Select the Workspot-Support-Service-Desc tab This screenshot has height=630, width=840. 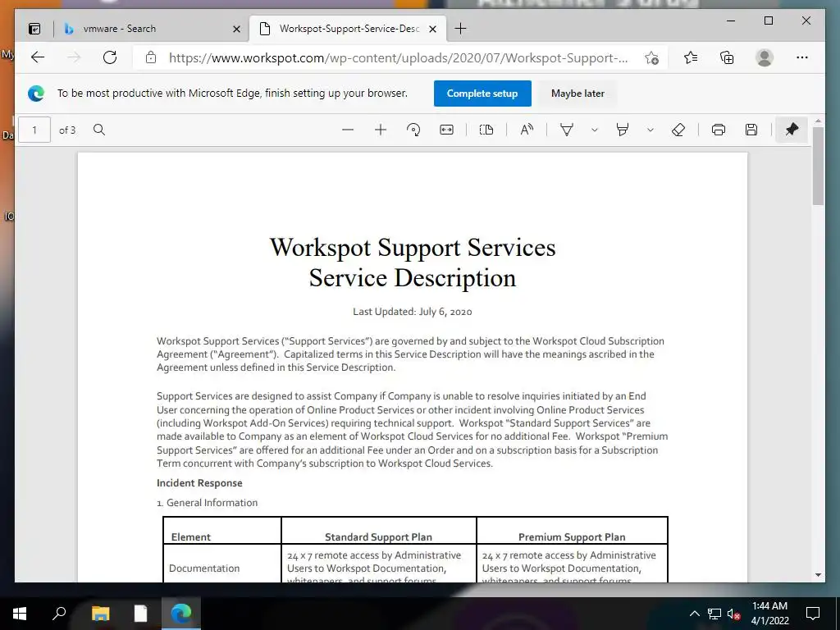[347, 29]
